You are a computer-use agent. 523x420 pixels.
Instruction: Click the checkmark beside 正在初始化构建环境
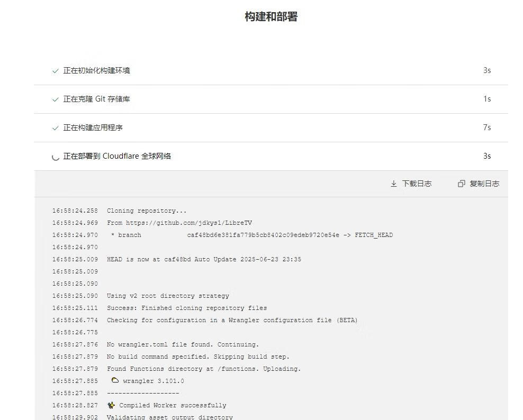coord(56,70)
